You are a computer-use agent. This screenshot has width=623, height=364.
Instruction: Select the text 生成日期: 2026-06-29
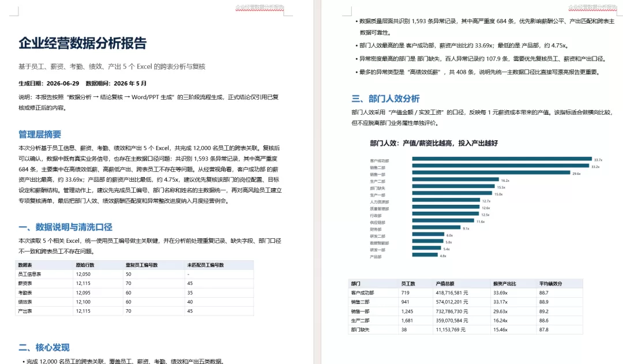[49, 84]
